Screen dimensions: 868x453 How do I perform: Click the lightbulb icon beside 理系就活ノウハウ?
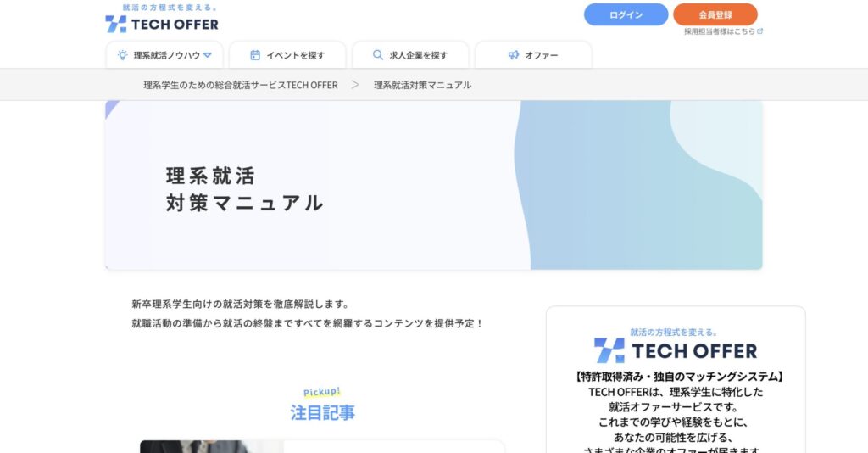(123, 55)
